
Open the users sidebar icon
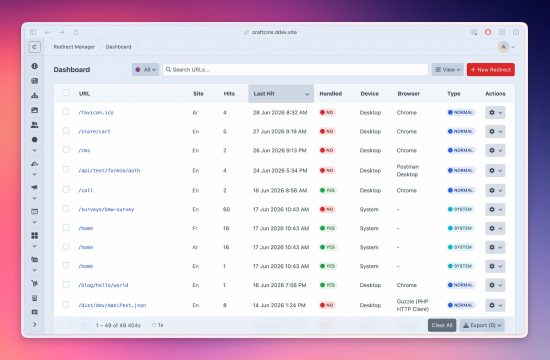coord(34,125)
